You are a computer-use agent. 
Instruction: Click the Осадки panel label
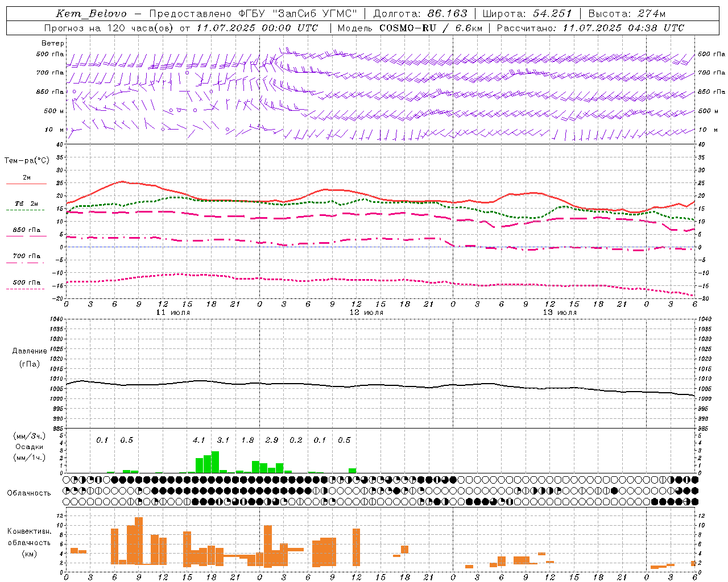pos(29,447)
